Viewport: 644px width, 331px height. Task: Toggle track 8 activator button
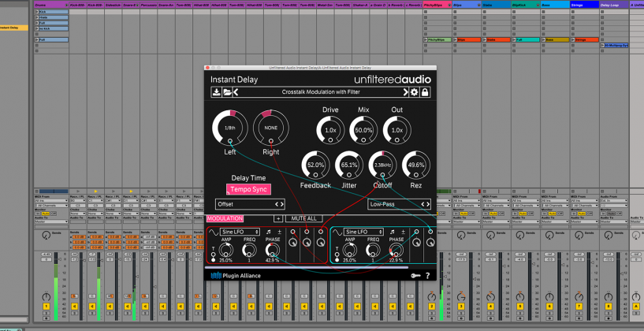point(609,307)
